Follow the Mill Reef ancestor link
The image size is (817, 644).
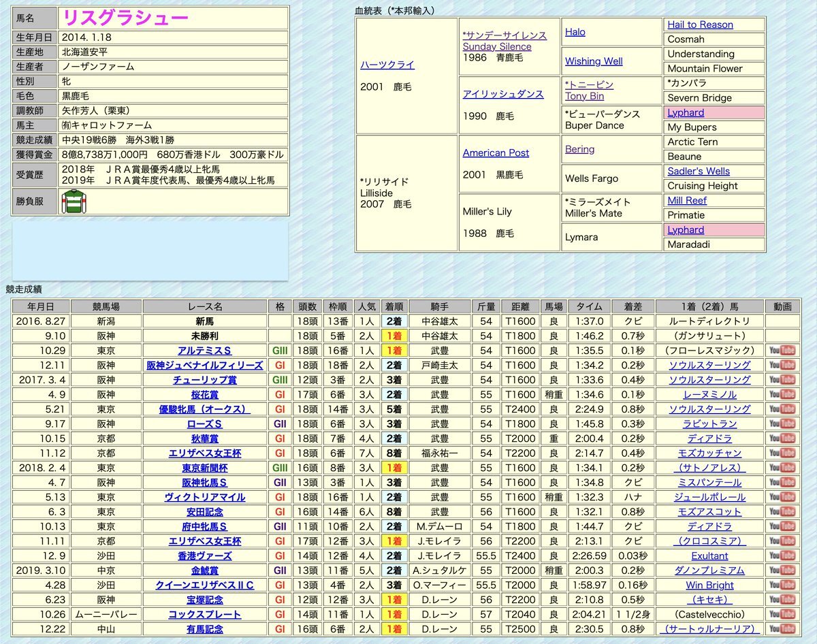(687, 201)
